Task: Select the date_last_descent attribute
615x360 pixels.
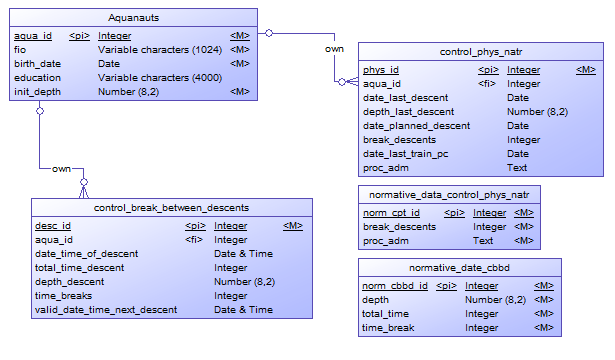Action: [406, 98]
